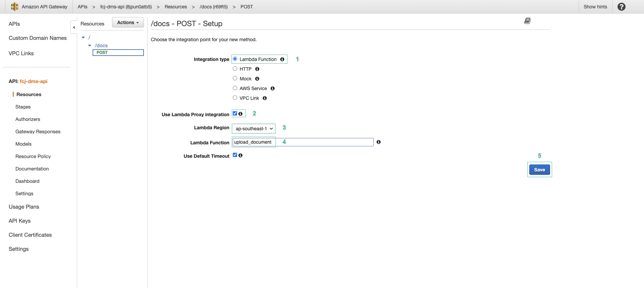Click info icon for Use Default Timeout
Screen dimensions: 644x289
240,155
